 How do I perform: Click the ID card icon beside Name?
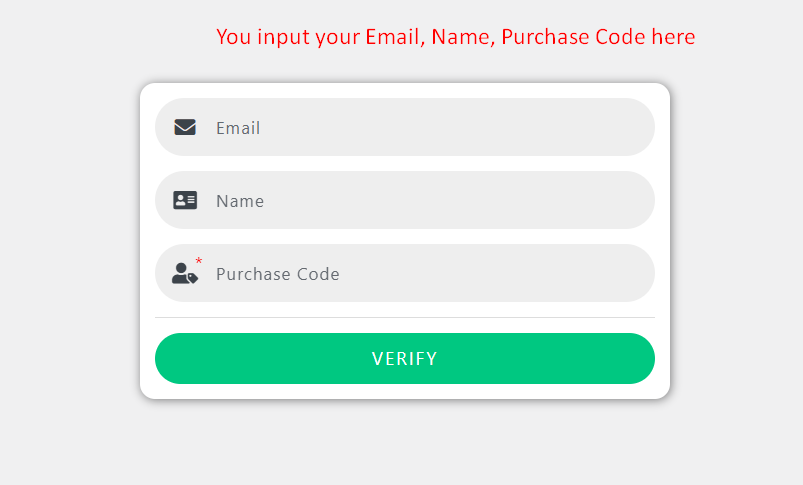[x=185, y=200]
